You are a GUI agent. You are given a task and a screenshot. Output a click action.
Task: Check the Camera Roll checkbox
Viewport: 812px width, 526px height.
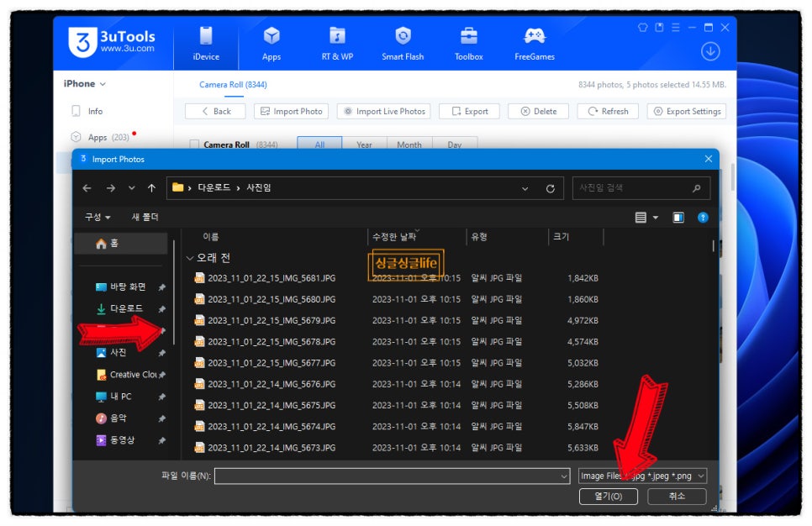(x=195, y=145)
